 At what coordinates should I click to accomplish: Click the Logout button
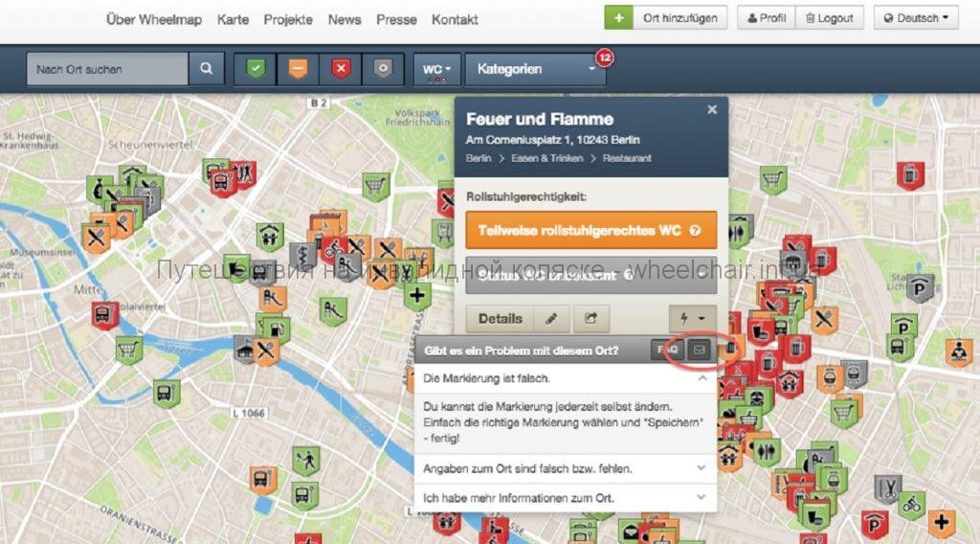tap(830, 18)
